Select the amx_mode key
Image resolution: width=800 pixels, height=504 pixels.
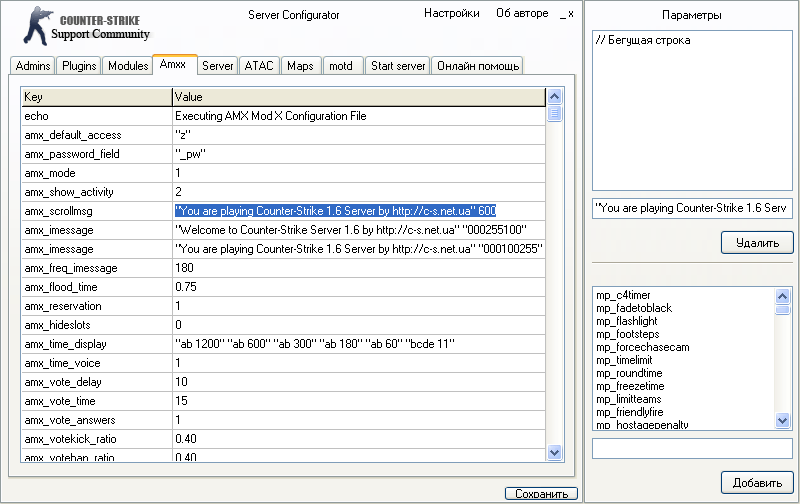[x=96, y=173]
